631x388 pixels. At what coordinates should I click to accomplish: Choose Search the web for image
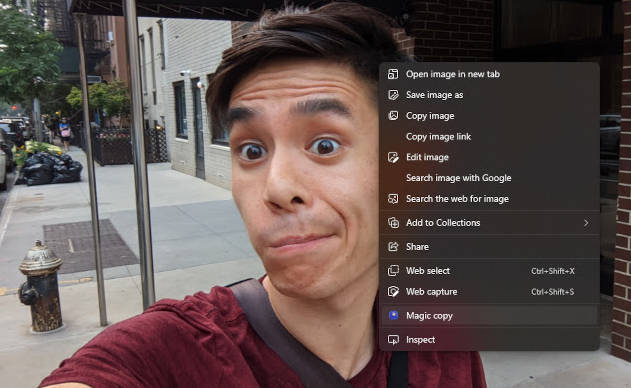click(489, 199)
